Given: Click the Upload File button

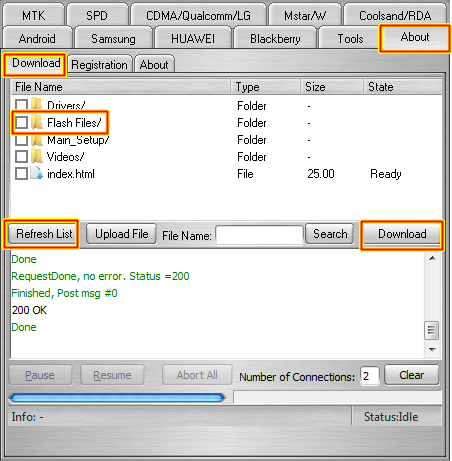Looking at the screenshot, I should 121,234.
